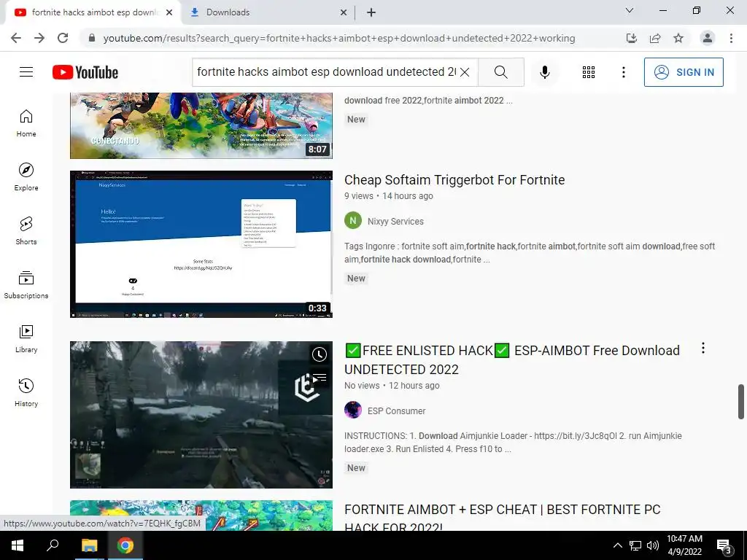Open Explore in the sidebar
The image size is (747, 560).
pos(26,176)
